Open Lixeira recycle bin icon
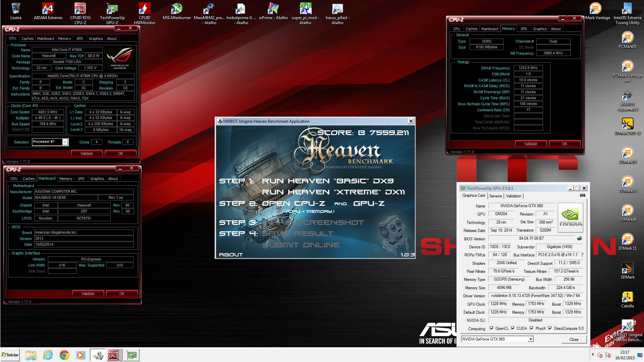This screenshot has height=362, width=644. (16, 11)
